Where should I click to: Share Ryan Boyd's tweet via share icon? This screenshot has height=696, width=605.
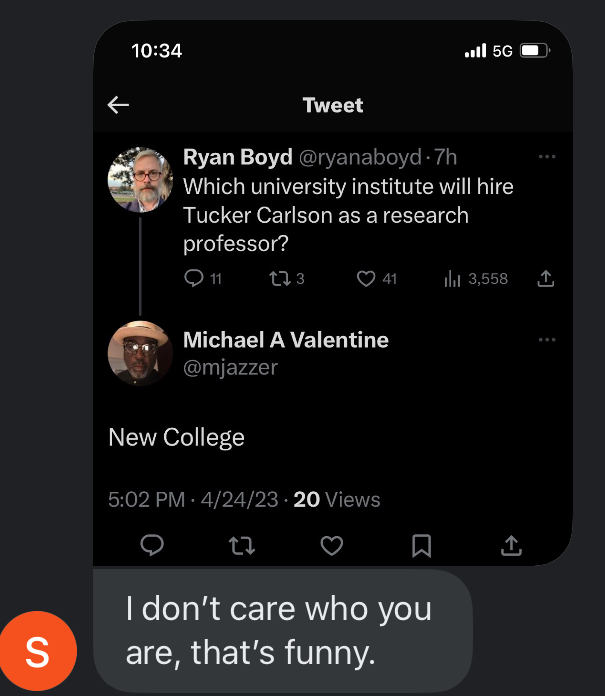click(546, 279)
